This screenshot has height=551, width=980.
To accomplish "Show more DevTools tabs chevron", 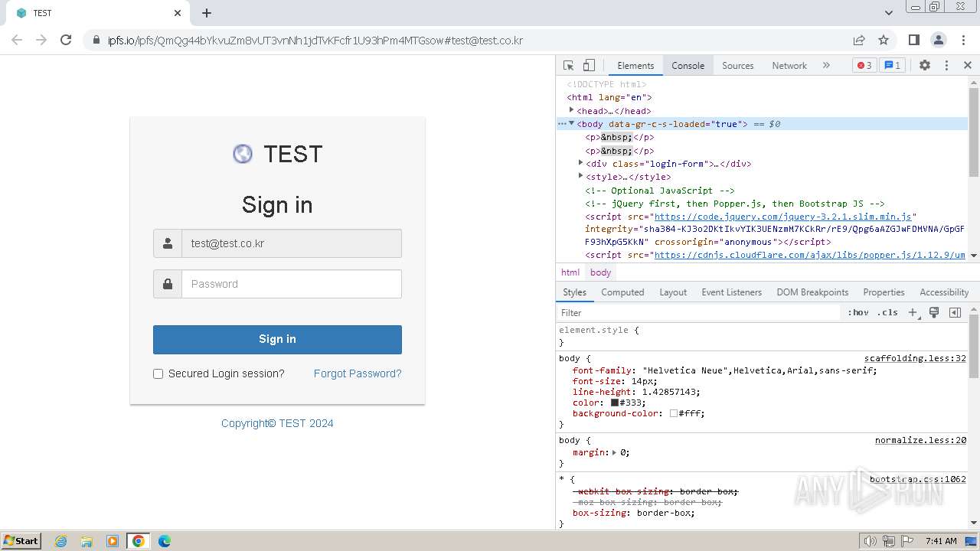I will [x=826, y=66].
